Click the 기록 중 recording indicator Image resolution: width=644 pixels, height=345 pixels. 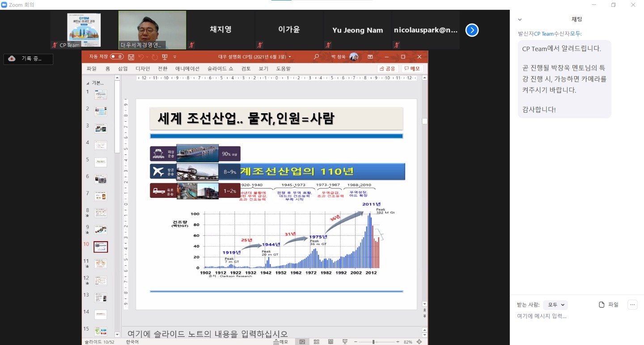click(x=28, y=59)
